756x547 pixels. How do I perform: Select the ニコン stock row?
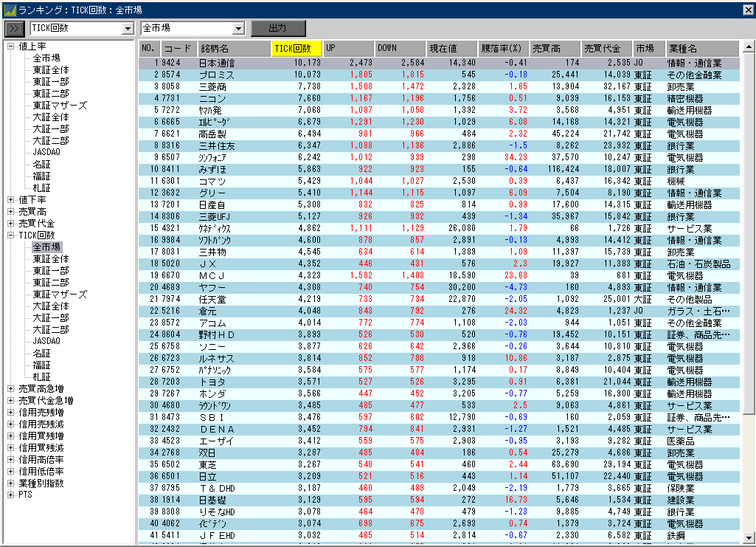tap(440, 99)
